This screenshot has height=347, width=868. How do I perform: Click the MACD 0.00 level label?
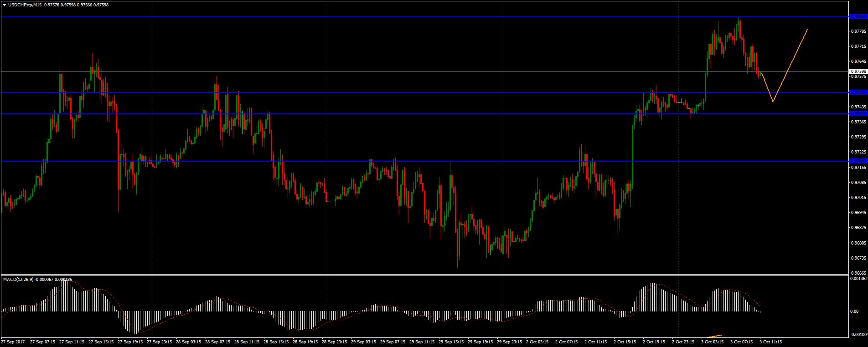click(854, 311)
